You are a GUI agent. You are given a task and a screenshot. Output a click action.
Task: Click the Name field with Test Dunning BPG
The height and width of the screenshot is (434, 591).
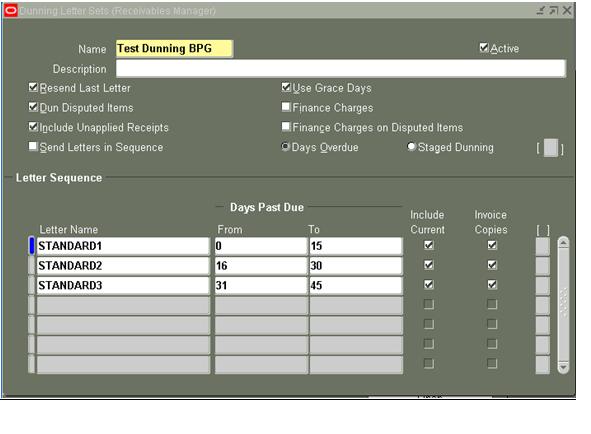[175, 49]
